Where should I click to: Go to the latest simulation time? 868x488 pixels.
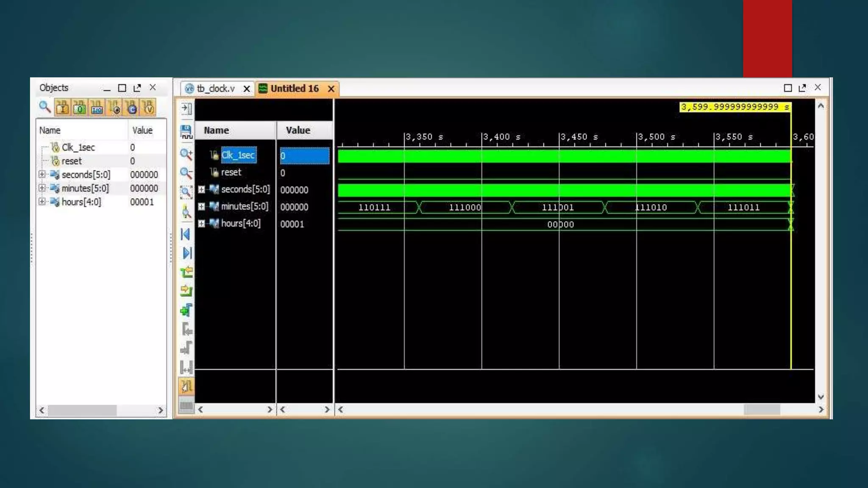[186, 253]
